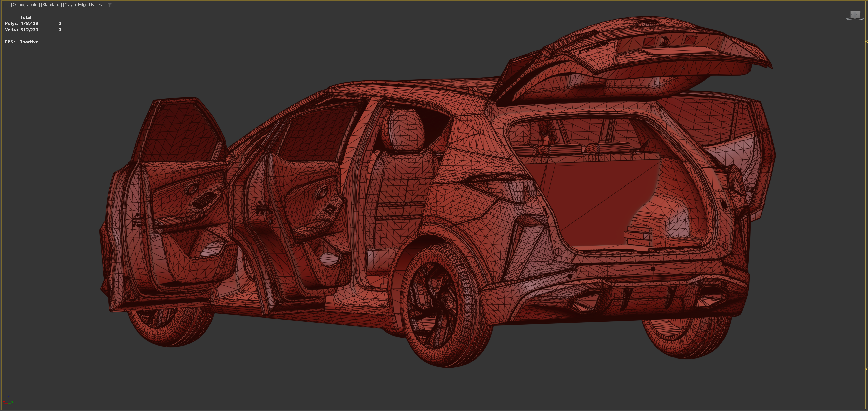Click the lower yellow arrow on the right edge
Image resolution: width=868 pixels, height=411 pixels.
(866, 369)
